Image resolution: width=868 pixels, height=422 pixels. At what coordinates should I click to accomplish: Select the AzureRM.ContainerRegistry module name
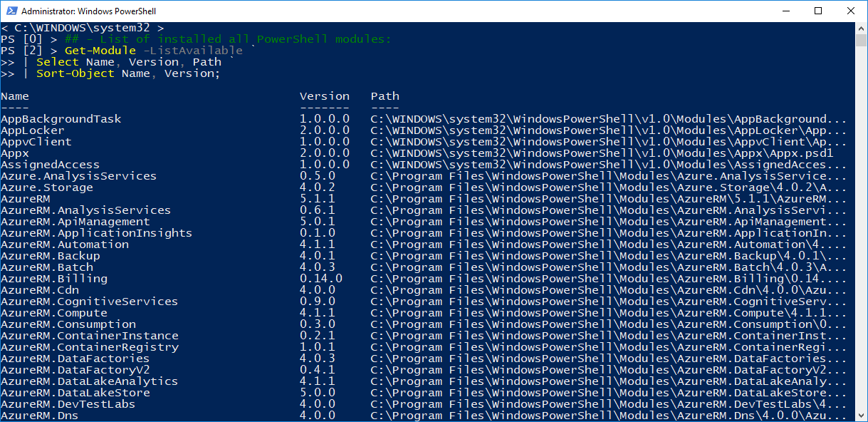pos(90,347)
